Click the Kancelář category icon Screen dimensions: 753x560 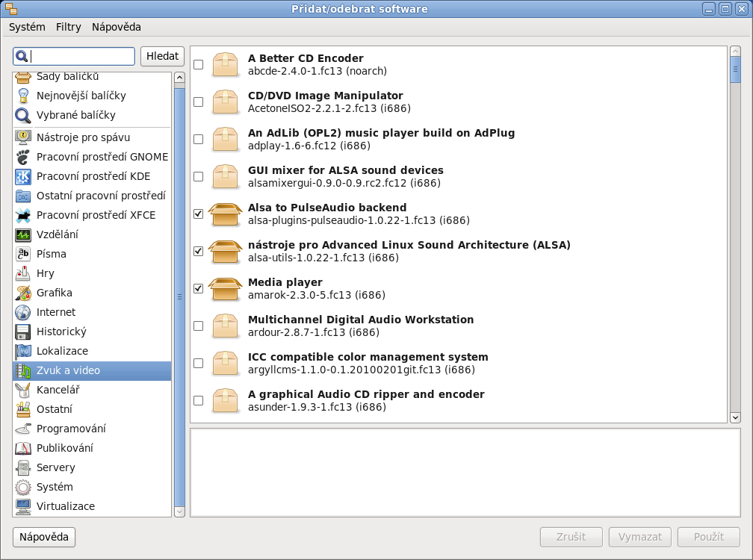tap(23, 390)
